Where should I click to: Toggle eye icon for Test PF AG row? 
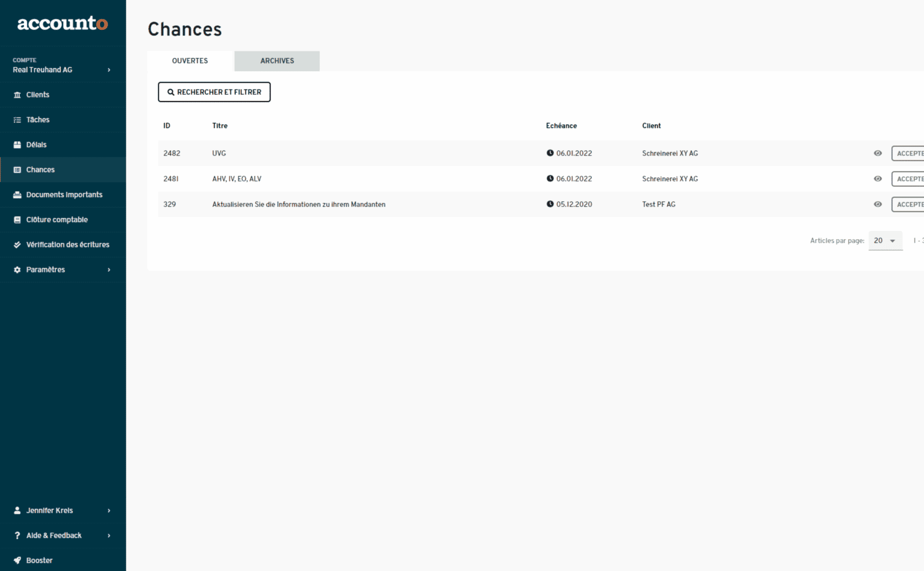pyautogui.click(x=878, y=204)
